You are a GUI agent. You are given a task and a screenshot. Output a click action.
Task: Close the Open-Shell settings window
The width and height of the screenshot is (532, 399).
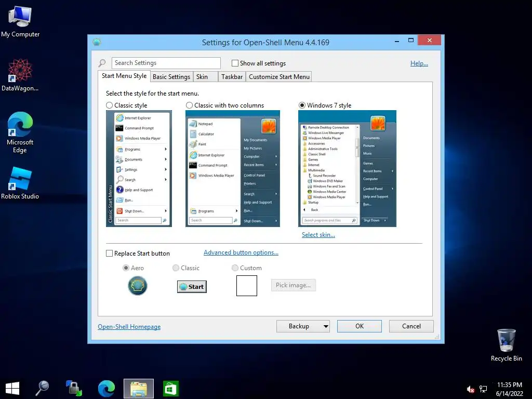click(x=430, y=41)
